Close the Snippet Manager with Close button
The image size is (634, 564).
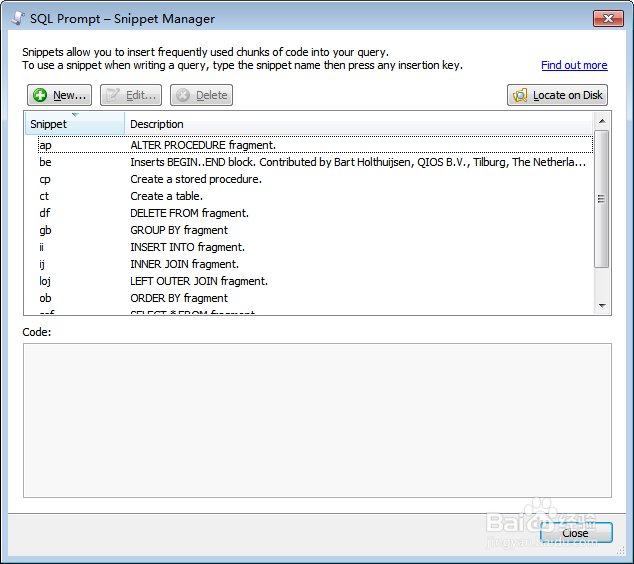coord(576,532)
